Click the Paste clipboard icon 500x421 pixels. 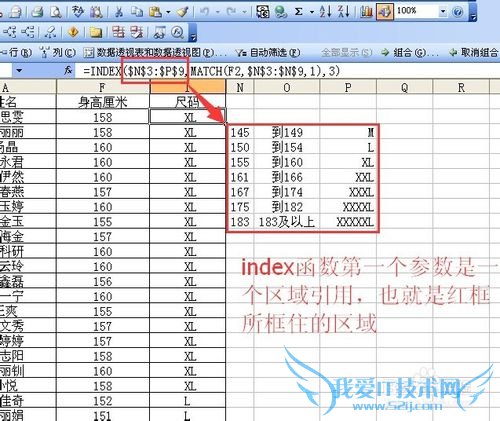(x=155, y=12)
